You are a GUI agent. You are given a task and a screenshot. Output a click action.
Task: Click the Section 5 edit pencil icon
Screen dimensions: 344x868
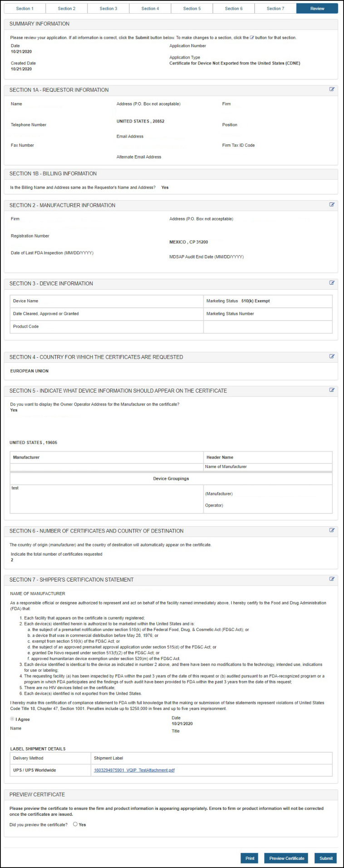[332, 390]
